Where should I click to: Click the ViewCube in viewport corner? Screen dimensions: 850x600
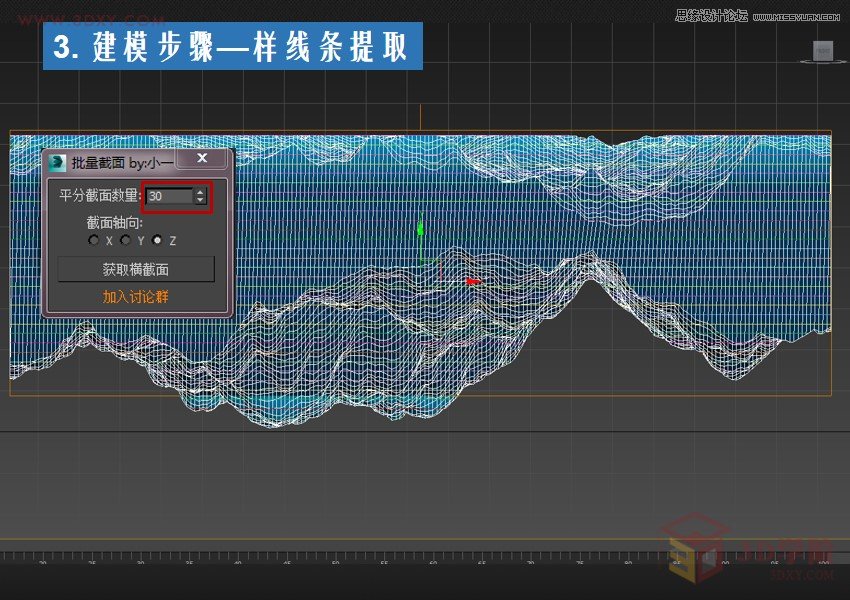point(823,52)
